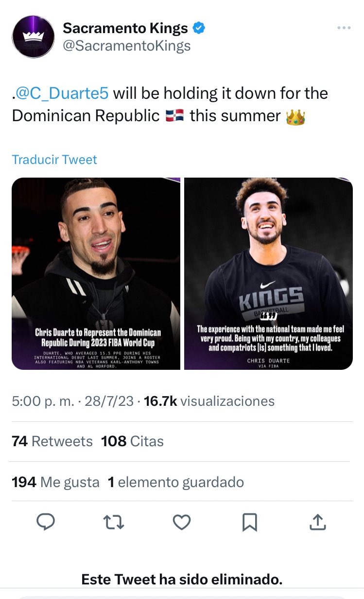The image size is (364, 599).
Task: Tap the Sacramento Kings display name
Action: 125,28
